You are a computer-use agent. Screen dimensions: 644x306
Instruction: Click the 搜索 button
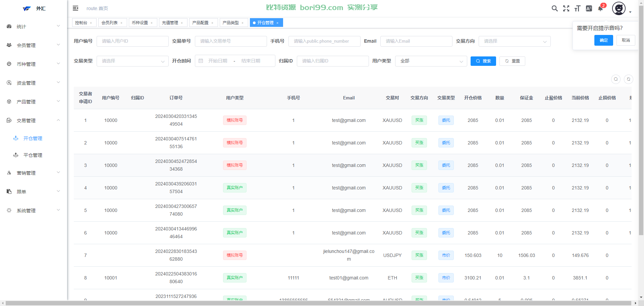483,61
